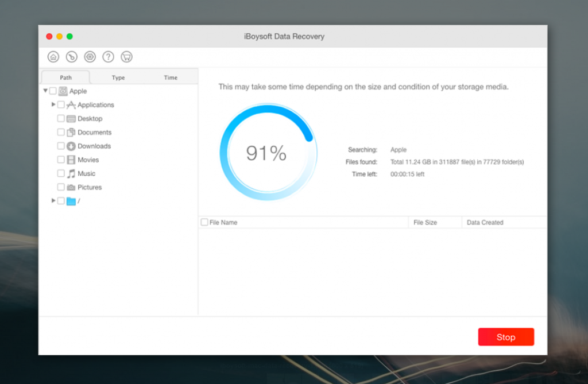Maximize window with green button
The image size is (588, 384).
69,36
